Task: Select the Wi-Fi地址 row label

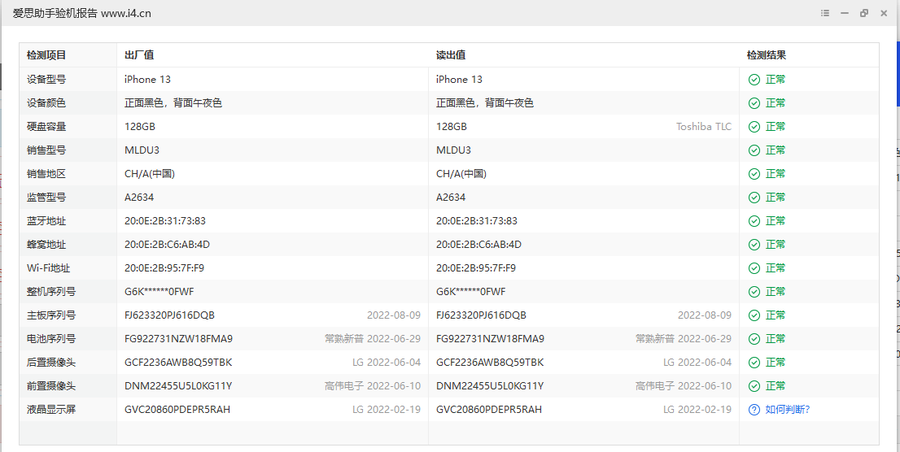Action: (48, 268)
